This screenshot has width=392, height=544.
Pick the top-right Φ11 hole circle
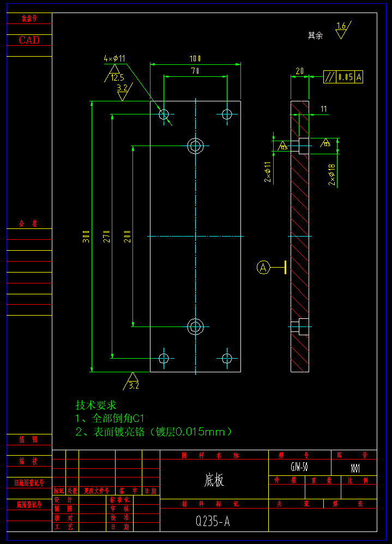pyautogui.click(x=227, y=114)
